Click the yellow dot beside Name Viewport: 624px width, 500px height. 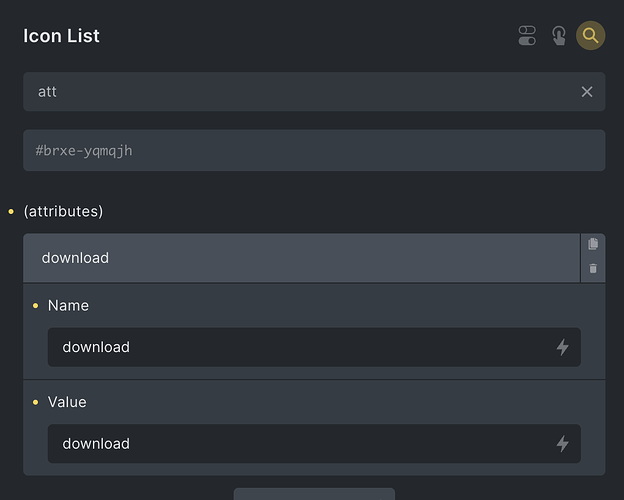(x=35, y=306)
